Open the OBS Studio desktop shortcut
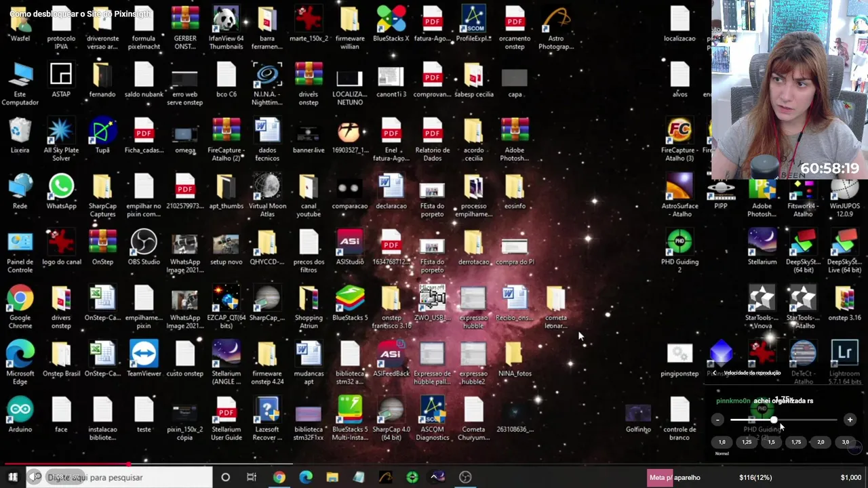868x488 pixels. point(144,247)
